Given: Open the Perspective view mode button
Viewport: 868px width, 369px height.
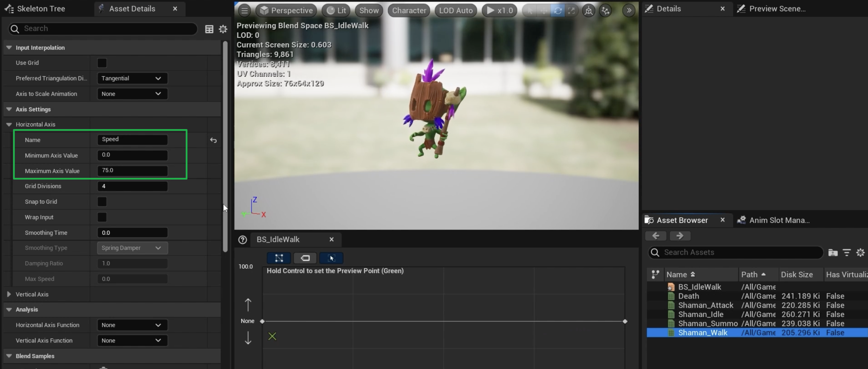Looking at the screenshot, I should pos(286,10).
